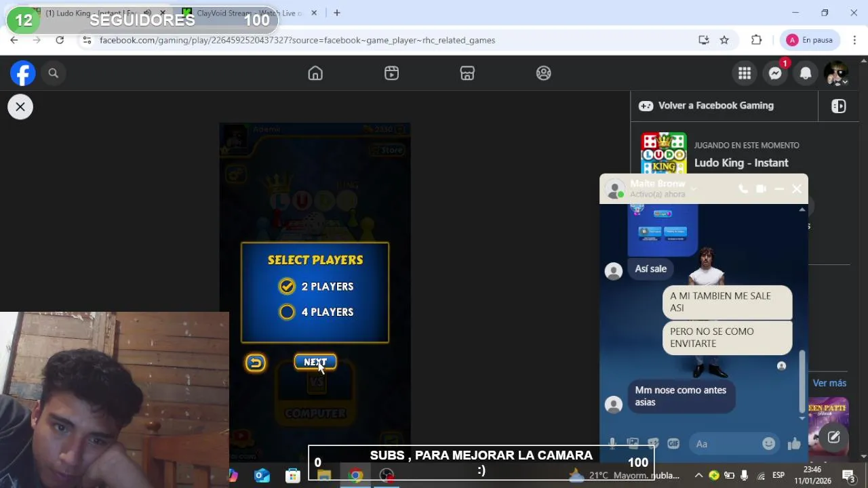Change keyboard language ESP indicator
The image size is (868, 488).
[x=778, y=475]
